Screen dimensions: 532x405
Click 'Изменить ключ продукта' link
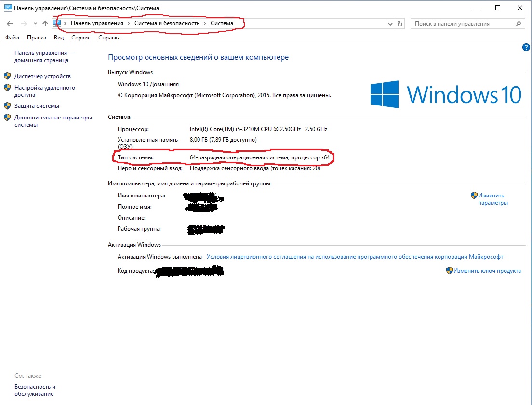coord(487,271)
